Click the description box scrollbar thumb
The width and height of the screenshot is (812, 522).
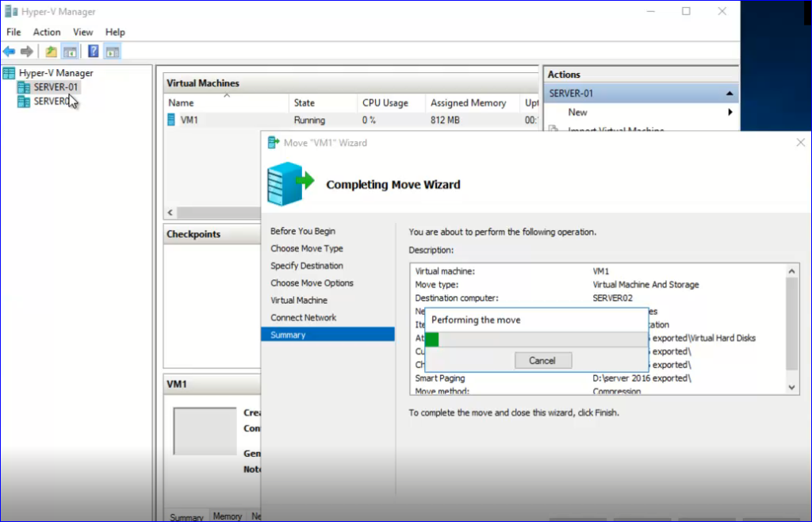[791, 324]
